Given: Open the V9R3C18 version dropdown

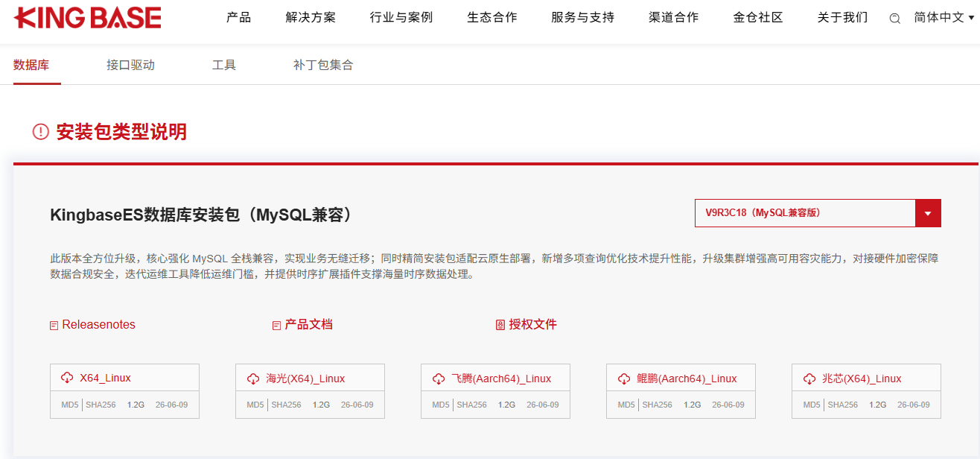Looking at the screenshot, I should (818, 213).
